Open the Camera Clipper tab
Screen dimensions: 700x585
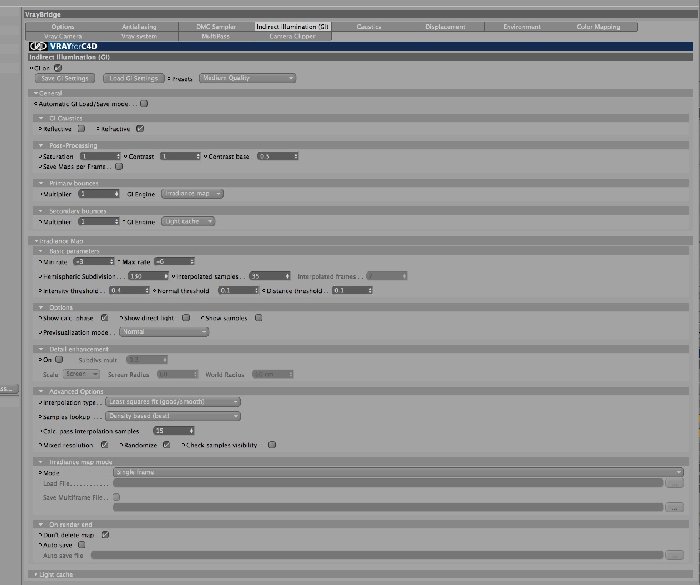[x=293, y=36]
